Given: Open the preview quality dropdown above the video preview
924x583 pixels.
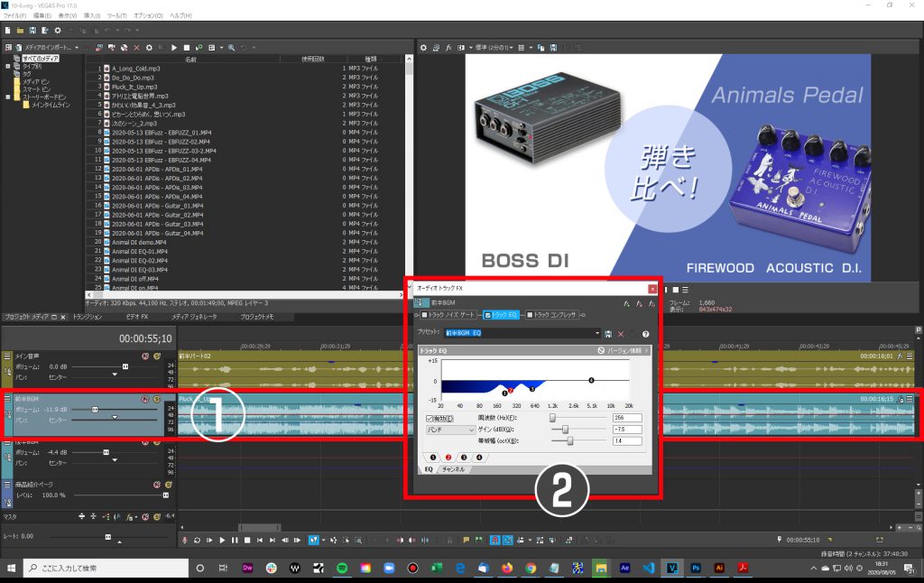Looking at the screenshot, I should [494, 48].
